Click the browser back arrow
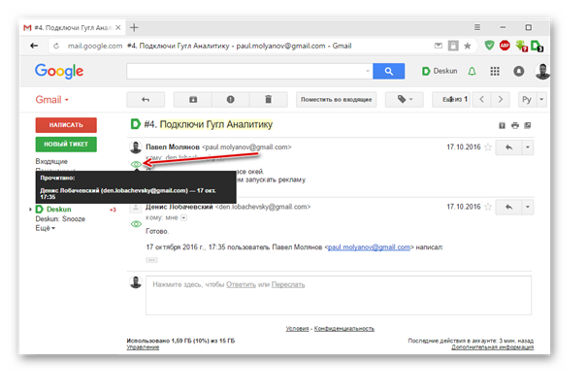The height and width of the screenshot is (392, 588). (x=34, y=46)
